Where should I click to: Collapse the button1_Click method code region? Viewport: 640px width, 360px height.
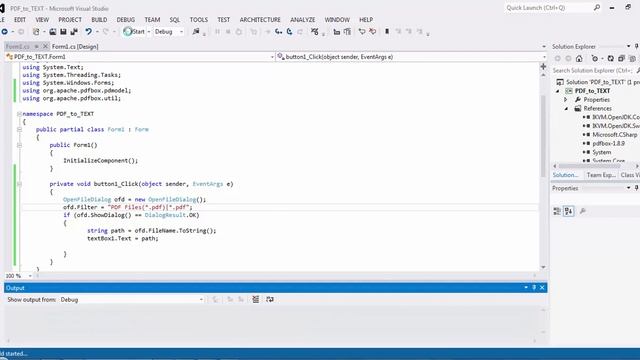[19, 184]
